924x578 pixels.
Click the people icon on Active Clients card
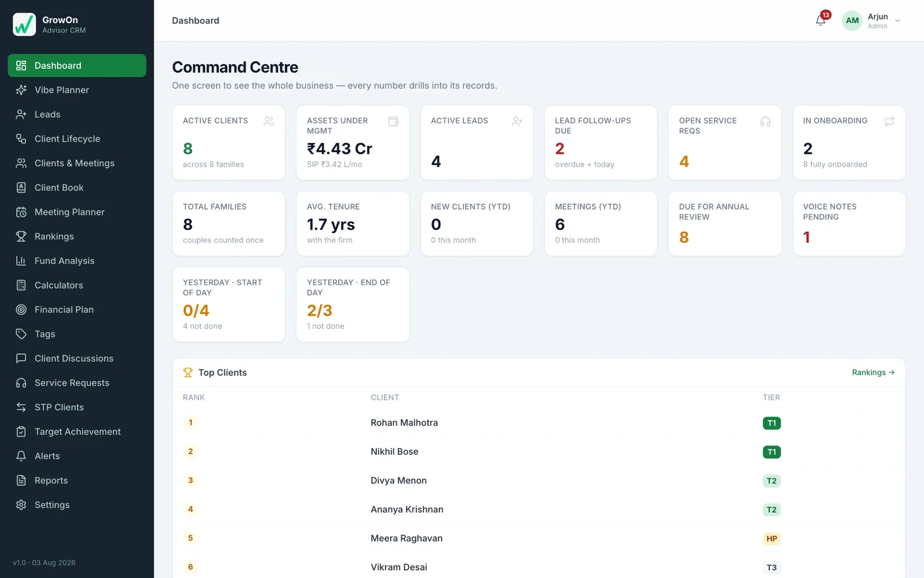(x=269, y=121)
